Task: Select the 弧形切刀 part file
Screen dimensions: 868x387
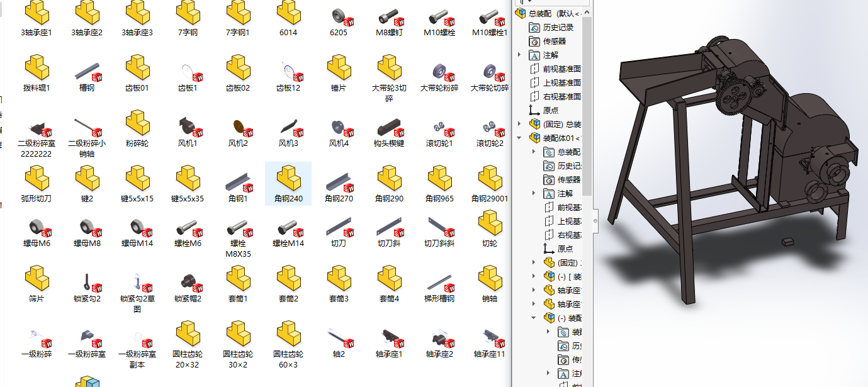Action: (37, 184)
